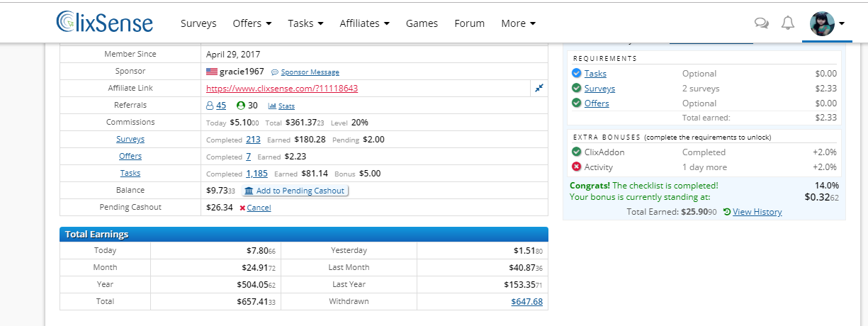Click the blue checkmark beside Tasks requirement

576,73
